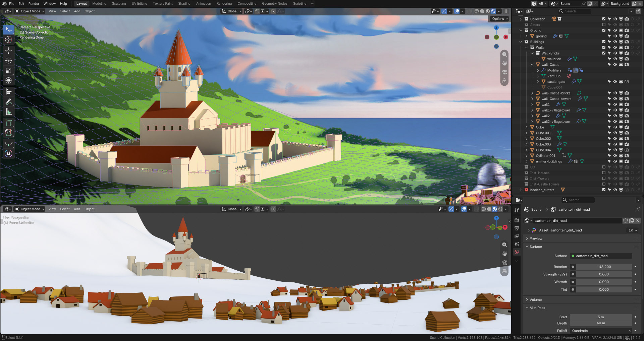The width and height of the screenshot is (644, 341).
Task: Open the Object Mode dropdown in the top viewport
Action: click(x=30, y=11)
